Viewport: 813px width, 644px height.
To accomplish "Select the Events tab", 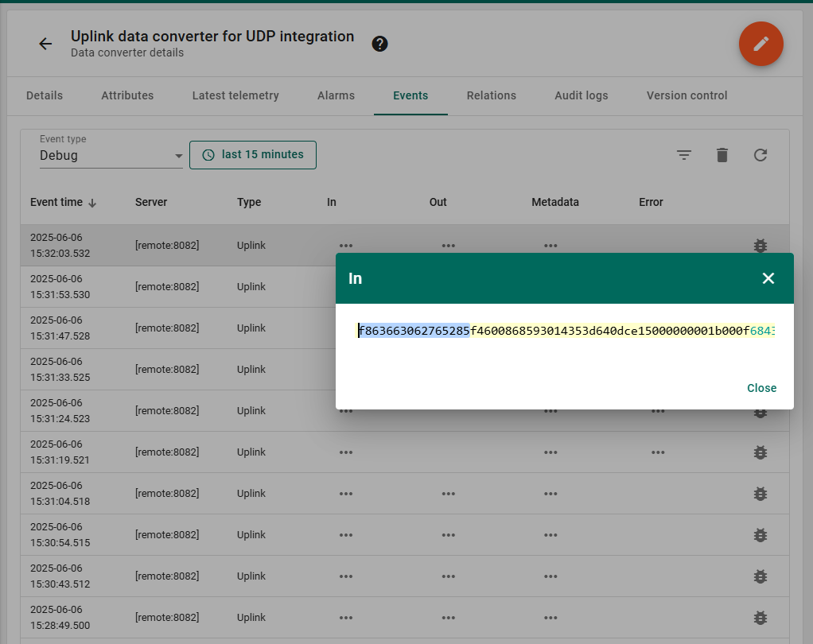I will 410,96.
